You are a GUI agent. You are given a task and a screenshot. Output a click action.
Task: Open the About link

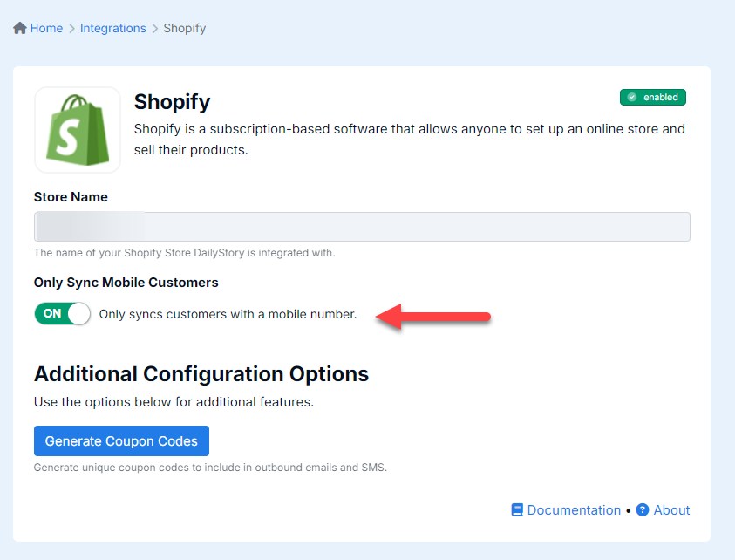tap(671, 510)
